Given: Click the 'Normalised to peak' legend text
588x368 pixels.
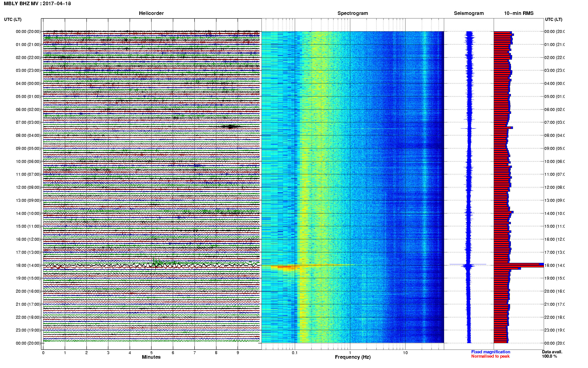Looking at the screenshot, I should (x=490, y=356).
